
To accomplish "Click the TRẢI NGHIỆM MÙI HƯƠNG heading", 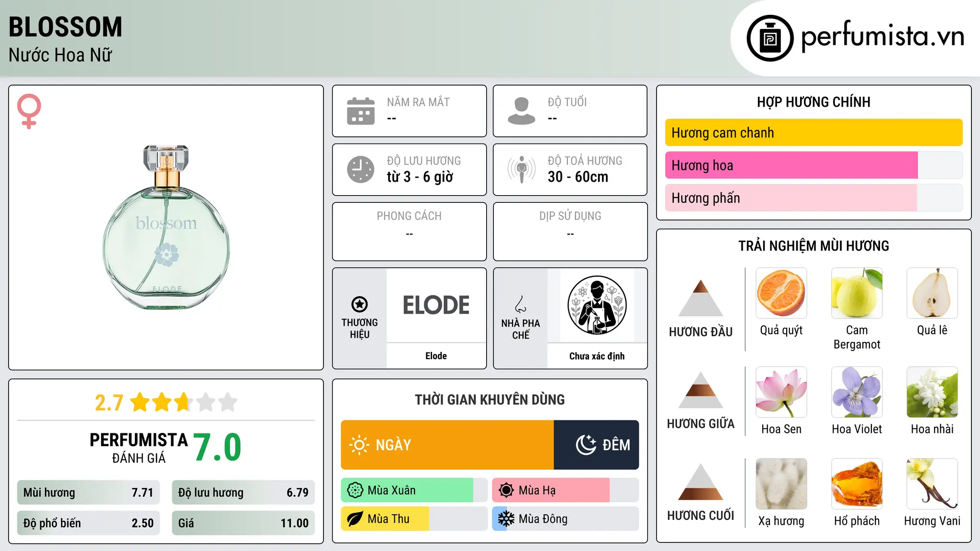I will tap(813, 246).
